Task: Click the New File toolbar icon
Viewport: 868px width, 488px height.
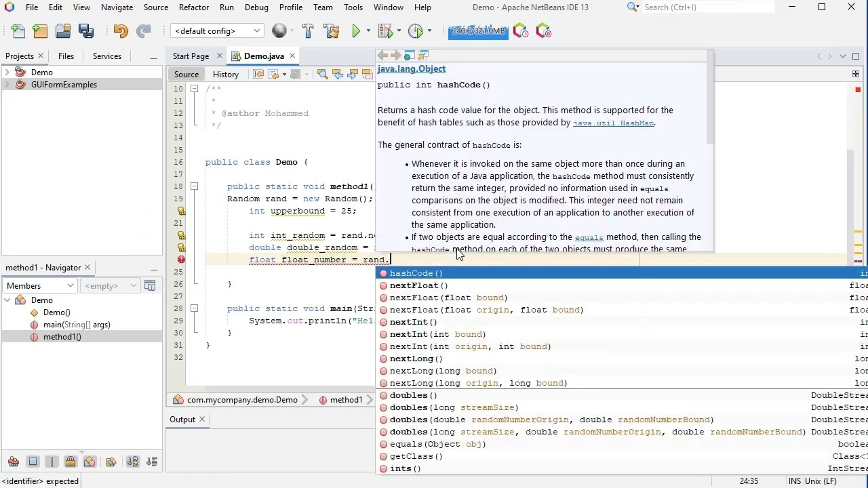Action: [18, 31]
